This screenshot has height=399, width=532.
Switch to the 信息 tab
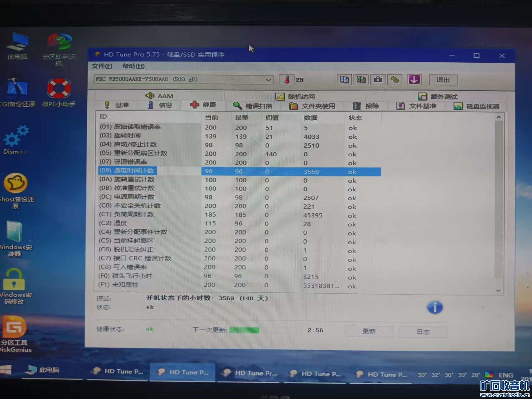coord(160,105)
